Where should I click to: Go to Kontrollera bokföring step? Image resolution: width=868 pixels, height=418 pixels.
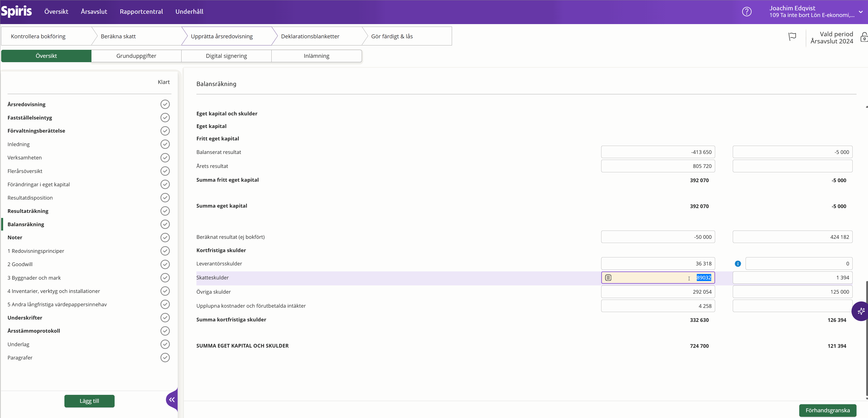pyautogui.click(x=47, y=36)
